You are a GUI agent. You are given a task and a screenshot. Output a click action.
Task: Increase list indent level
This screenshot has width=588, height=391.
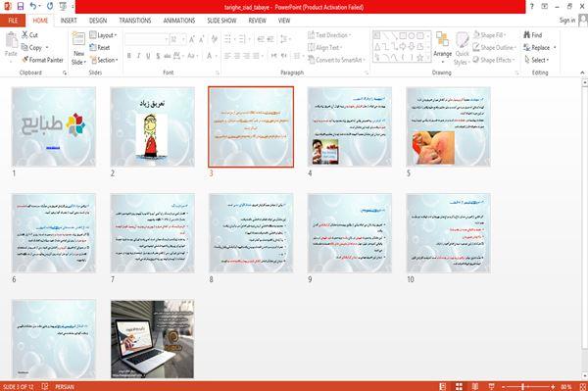270,39
